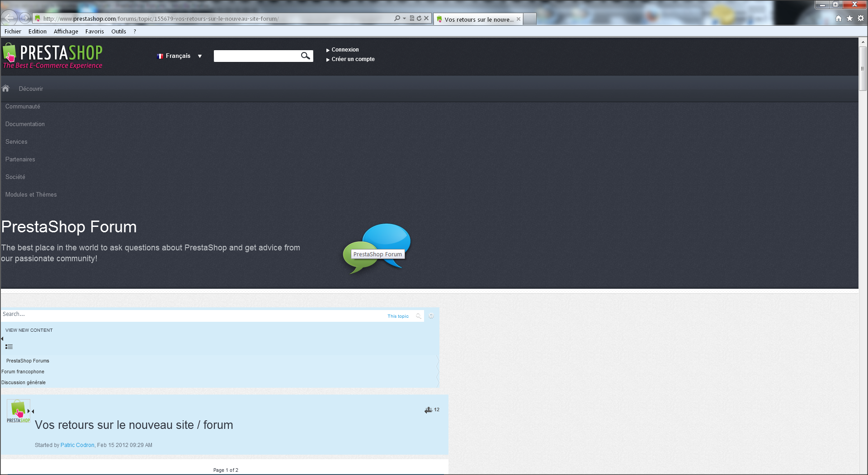Click the Créer un compte link
Image resolution: width=868 pixels, height=475 pixels.
pyautogui.click(x=353, y=59)
